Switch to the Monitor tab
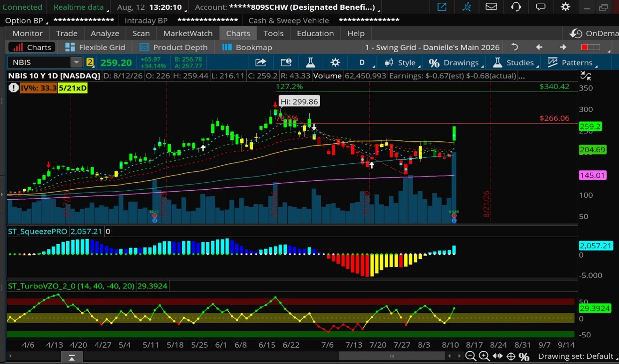 pyautogui.click(x=27, y=33)
